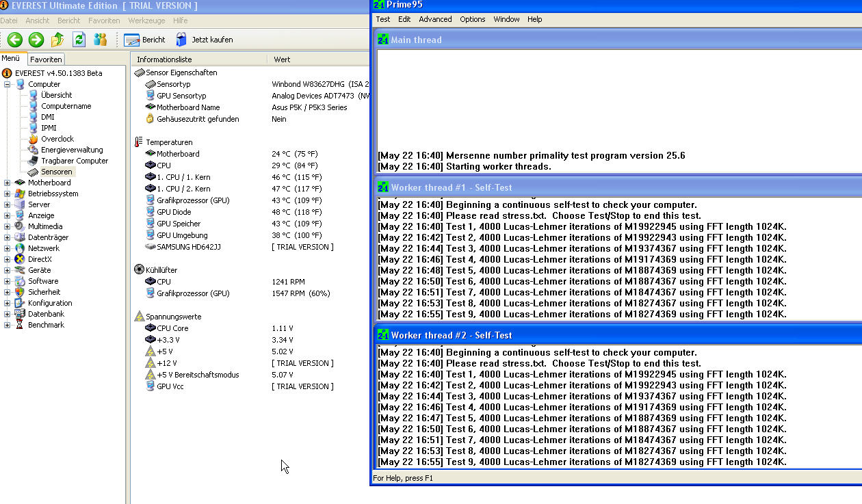862x504 pixels.
Task: Click the Jetzt kaufen button
Action: click(x=204, y=40)
